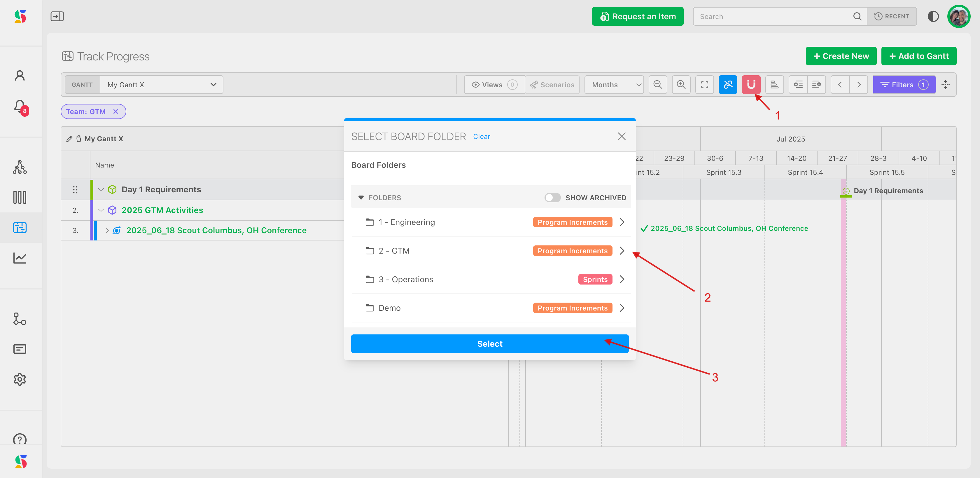
Task: Open settings gear in left sidebar
Action: pos(20,379)
